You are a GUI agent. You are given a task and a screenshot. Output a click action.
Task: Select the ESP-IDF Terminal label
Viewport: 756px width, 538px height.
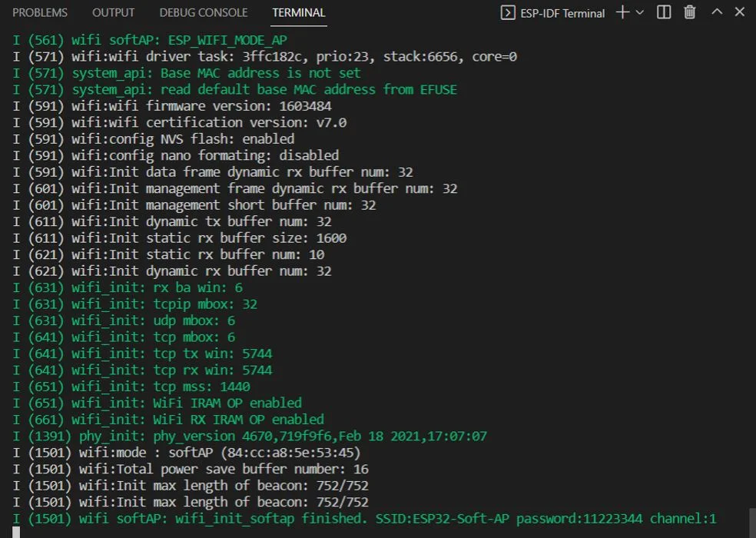[562, 14]
